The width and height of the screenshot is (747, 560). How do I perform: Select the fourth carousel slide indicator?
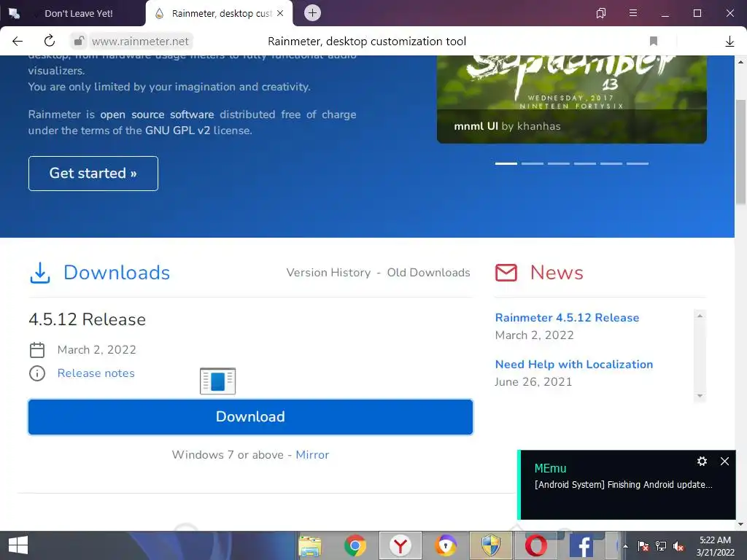(x=584, y=163)
